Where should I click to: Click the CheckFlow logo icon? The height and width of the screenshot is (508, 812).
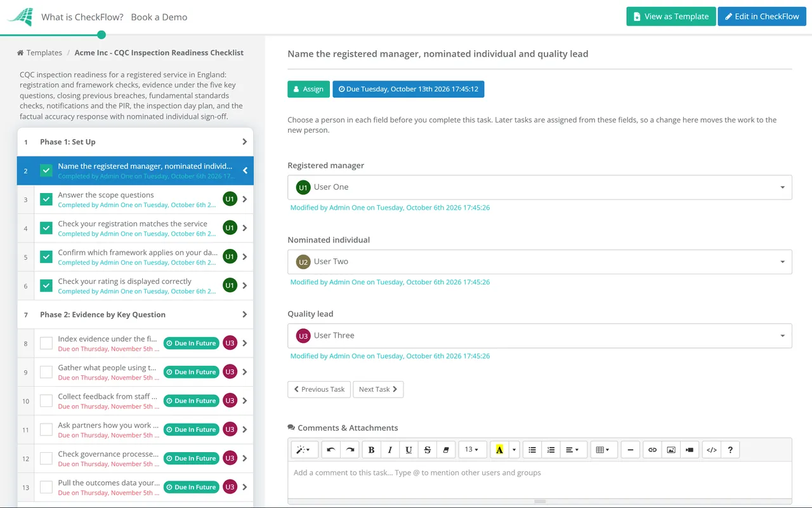pos(20,17)
